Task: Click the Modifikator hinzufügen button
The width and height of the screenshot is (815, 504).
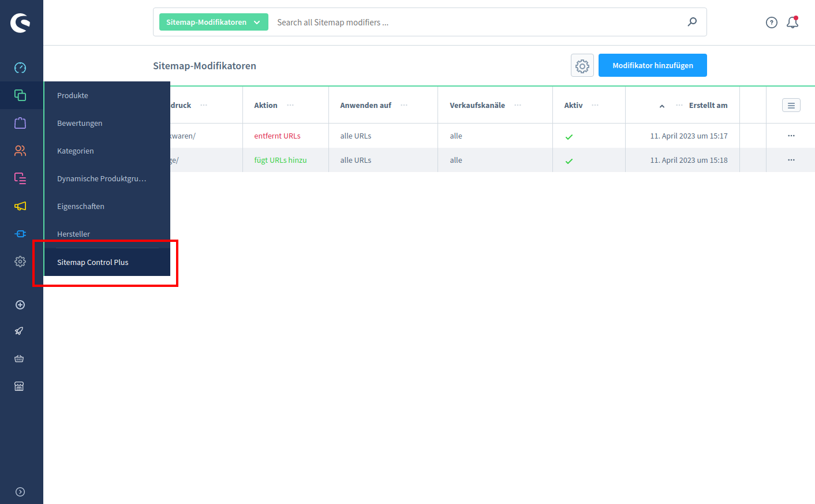Action: [653, 65]
